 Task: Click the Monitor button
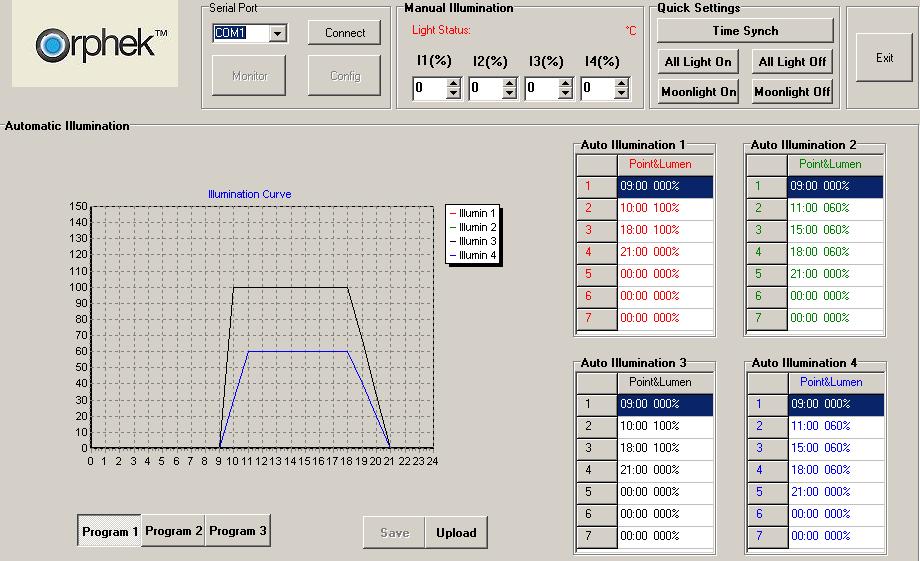click(249, 76)
